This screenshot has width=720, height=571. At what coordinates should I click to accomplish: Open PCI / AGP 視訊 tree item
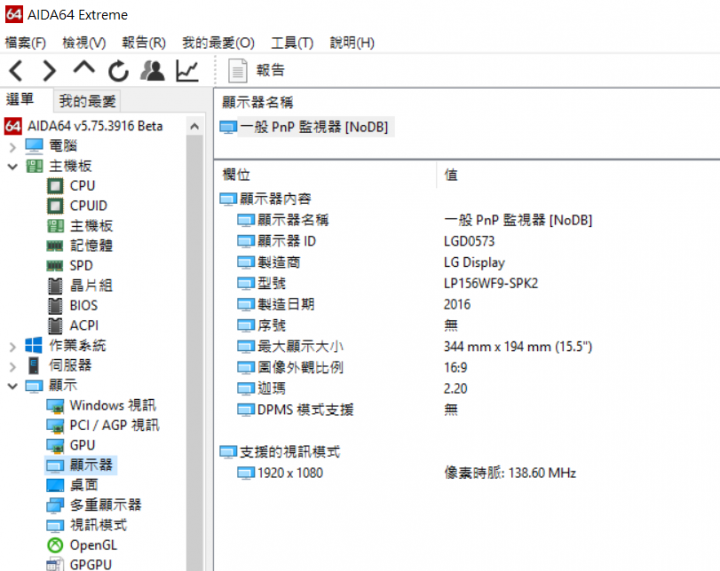tap(103, 425)
